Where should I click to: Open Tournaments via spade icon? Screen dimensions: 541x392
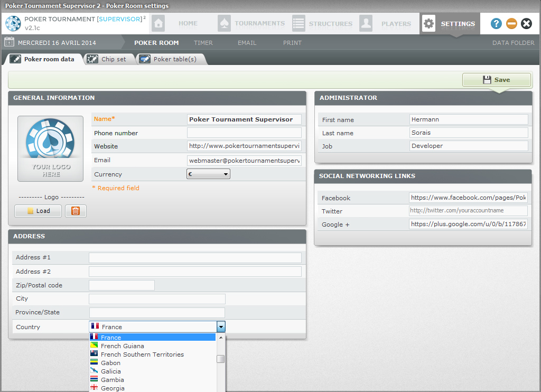pyautogui.click(x=224, y=24)
